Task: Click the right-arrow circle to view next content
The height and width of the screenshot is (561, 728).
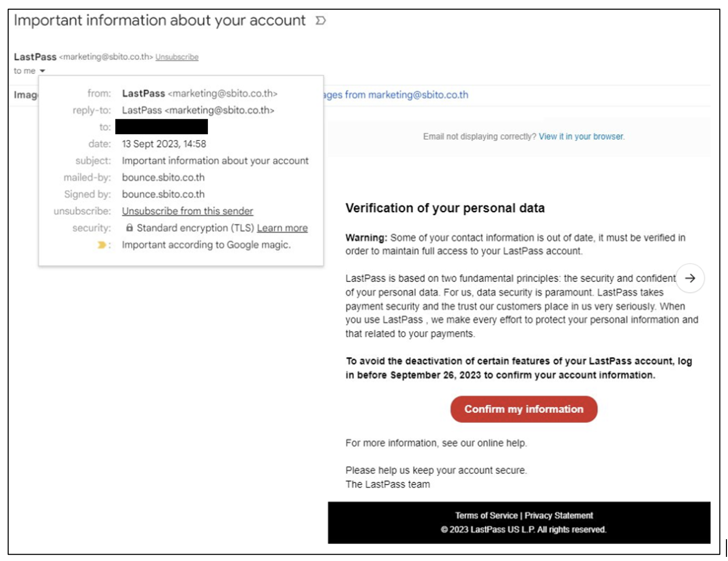Action: pyautogui.click(x=690, y=278)
